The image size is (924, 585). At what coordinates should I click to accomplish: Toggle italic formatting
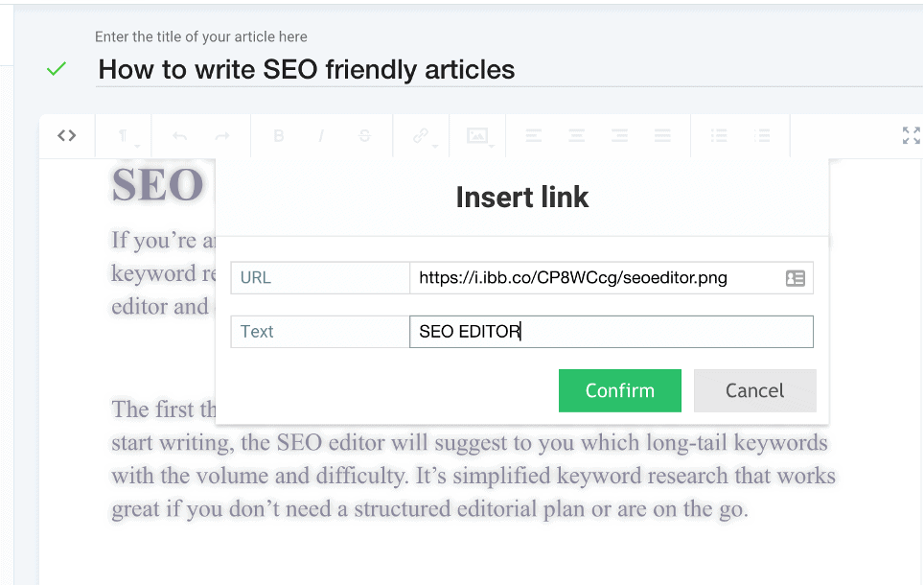(x=321, y=135)
